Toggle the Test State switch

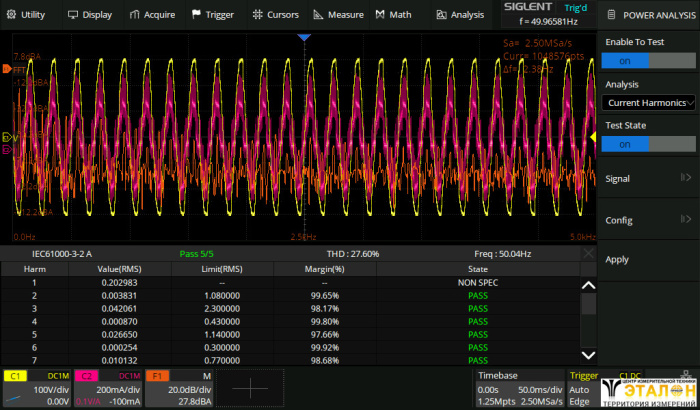tap(646, 144)
